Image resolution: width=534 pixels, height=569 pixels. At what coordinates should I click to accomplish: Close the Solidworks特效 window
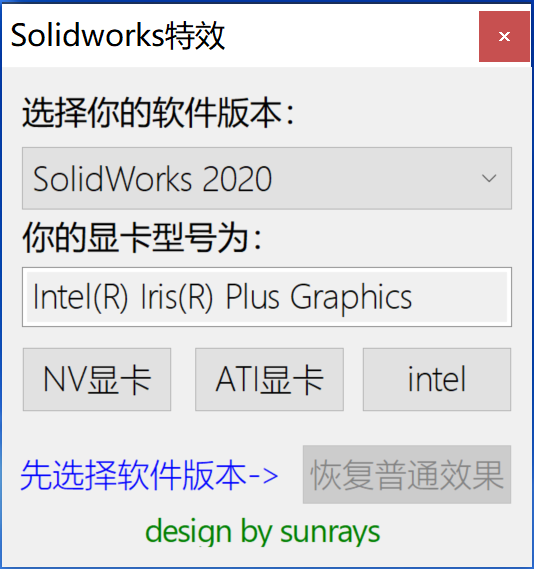[x=504, y=36]
